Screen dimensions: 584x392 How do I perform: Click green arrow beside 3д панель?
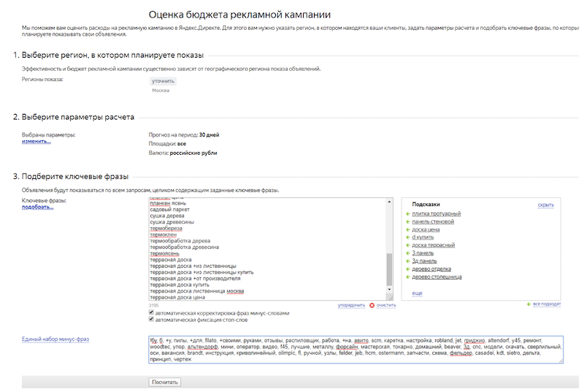click(408, 261)
